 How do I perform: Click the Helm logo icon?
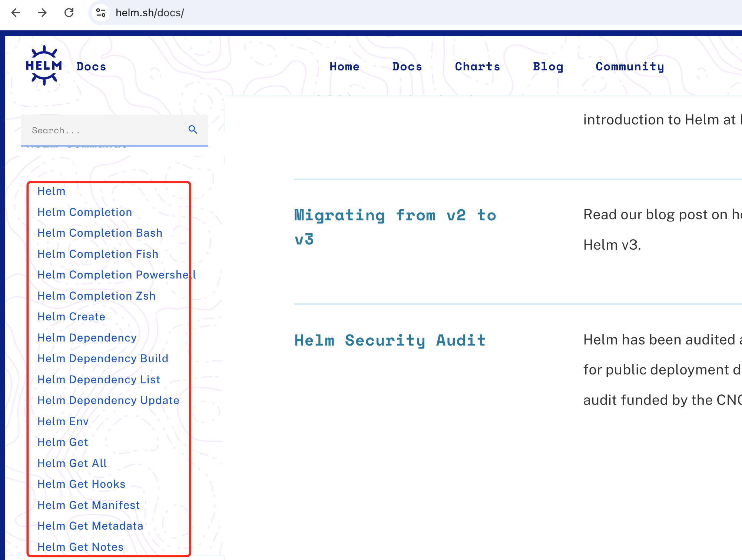pyautogui.click(x=44, y=66)
